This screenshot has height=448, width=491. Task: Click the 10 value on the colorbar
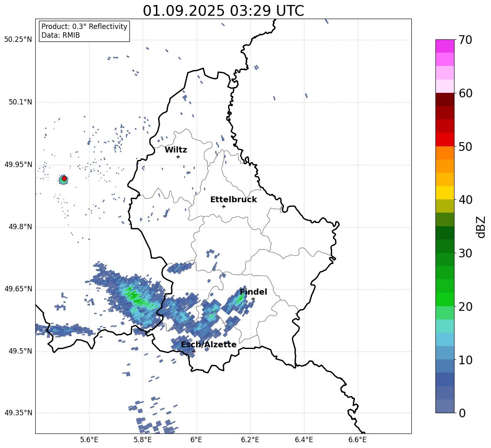click(465, 360)
